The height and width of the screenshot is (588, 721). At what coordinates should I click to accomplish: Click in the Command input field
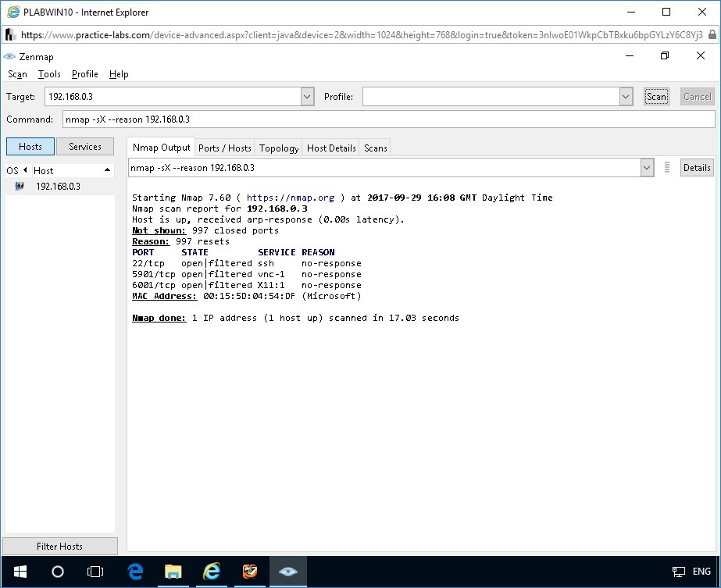[x=388, y=119]
